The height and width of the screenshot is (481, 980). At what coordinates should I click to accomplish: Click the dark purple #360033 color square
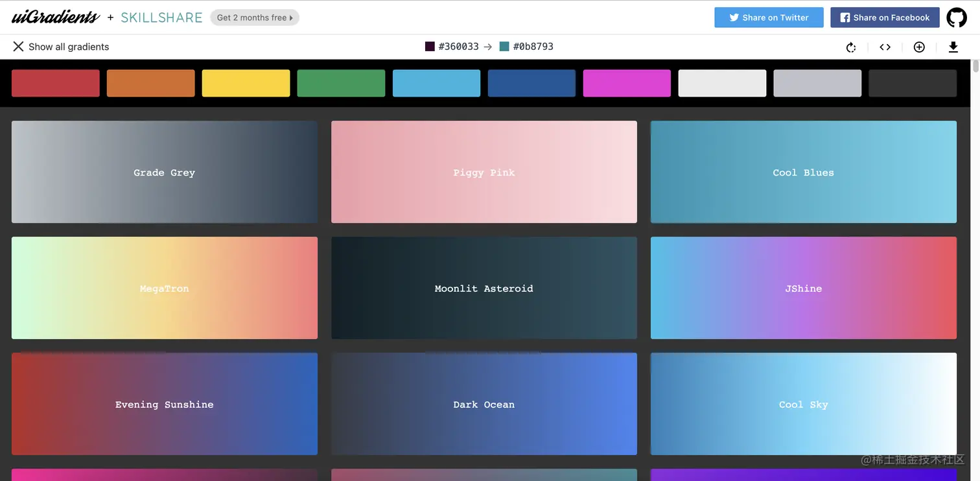coord(430,47)
